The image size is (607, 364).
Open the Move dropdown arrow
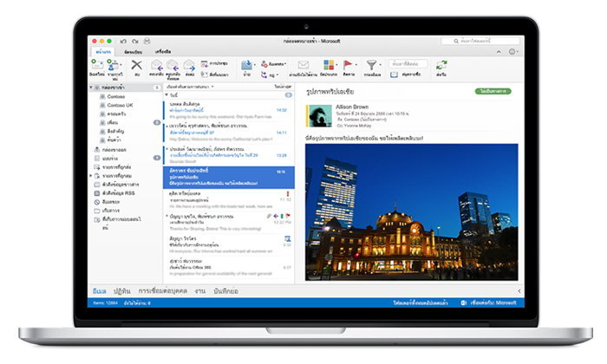click(255, 65)
